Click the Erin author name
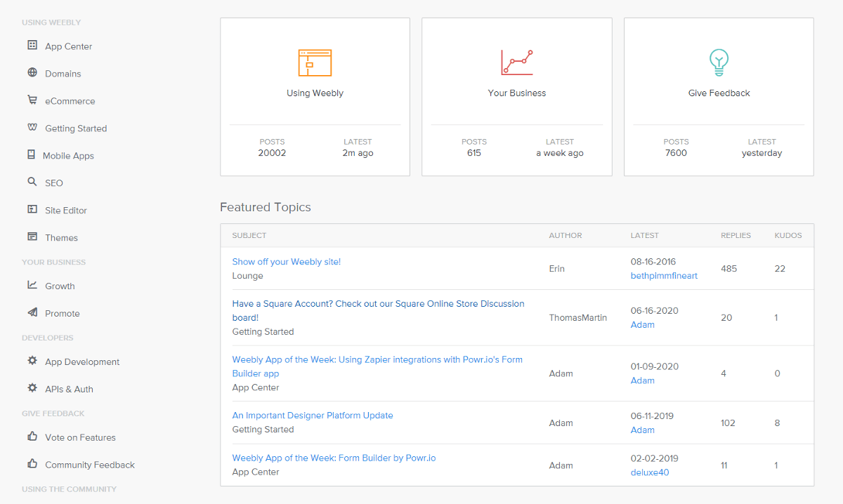Viewport: 843px width, 504px height. [558, 269]
